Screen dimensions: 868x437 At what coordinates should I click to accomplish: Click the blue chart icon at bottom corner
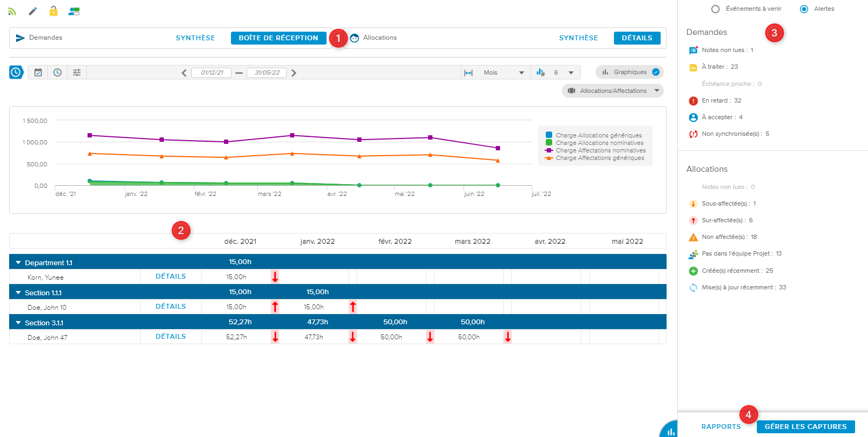pos(670,431)
